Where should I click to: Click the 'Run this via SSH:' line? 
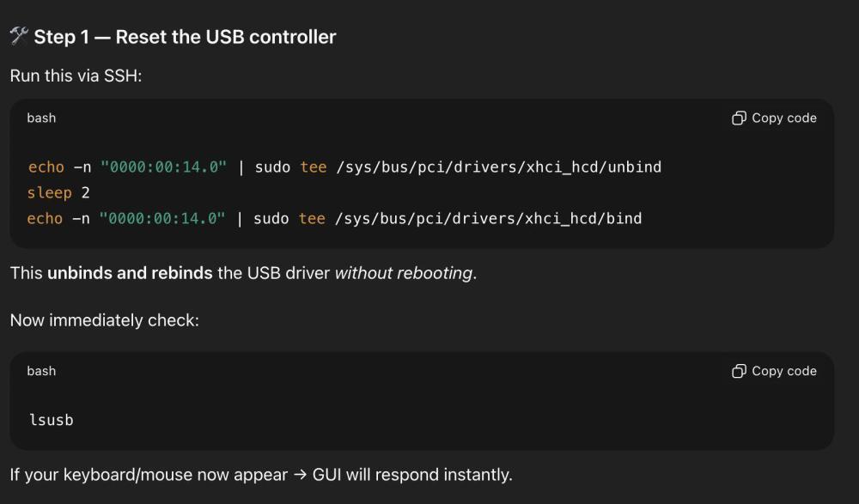tap(76, 76)
